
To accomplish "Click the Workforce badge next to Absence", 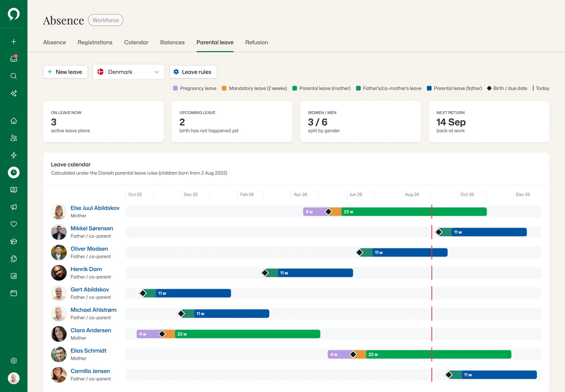I will click(106, 20).
